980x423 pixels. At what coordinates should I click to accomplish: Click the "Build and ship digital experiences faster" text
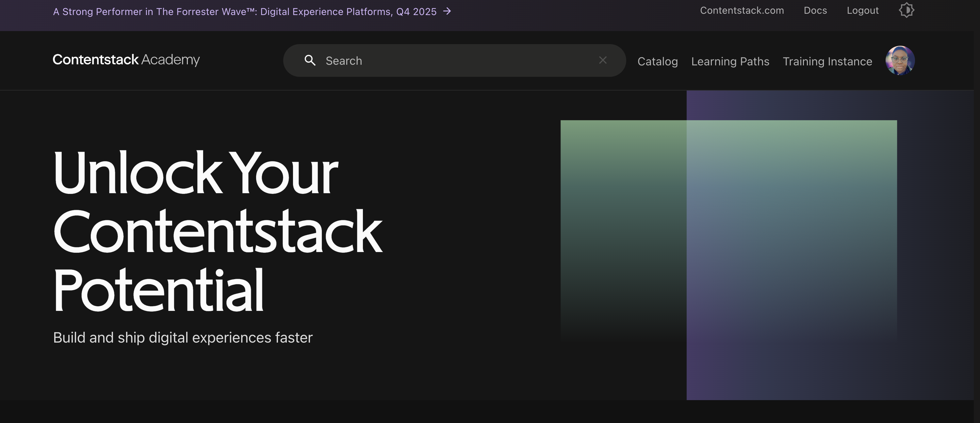point(183,338)
